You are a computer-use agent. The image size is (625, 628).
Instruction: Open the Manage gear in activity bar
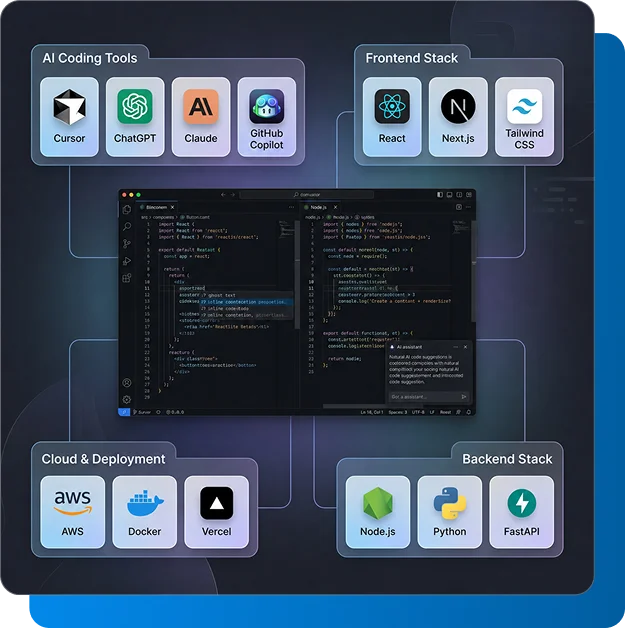127,399
